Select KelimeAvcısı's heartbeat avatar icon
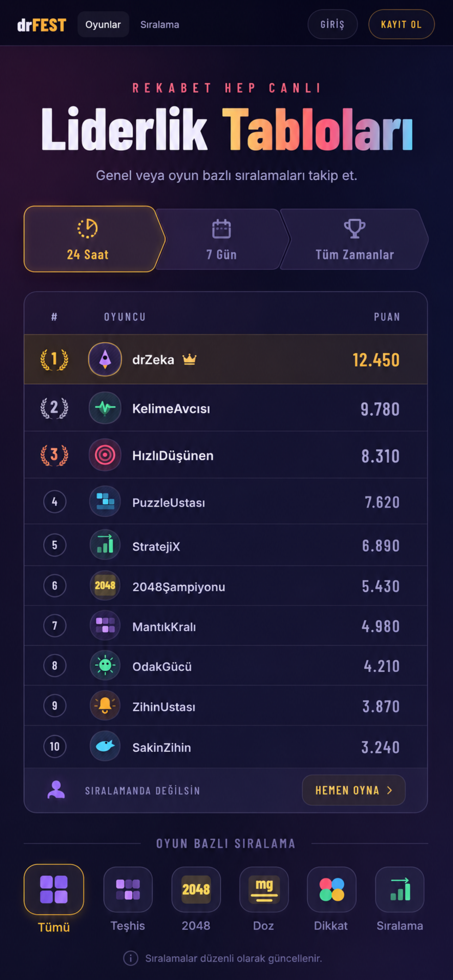453x980 pixels. (x=105, y=408)
